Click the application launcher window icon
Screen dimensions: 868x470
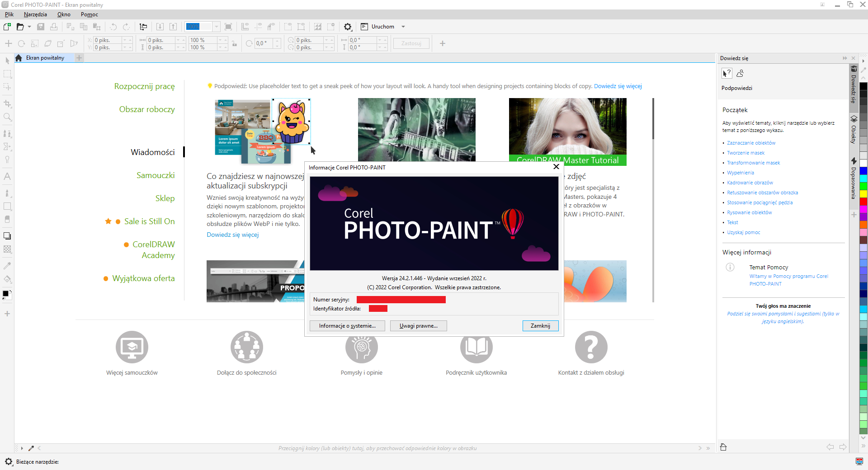point(364,27)
